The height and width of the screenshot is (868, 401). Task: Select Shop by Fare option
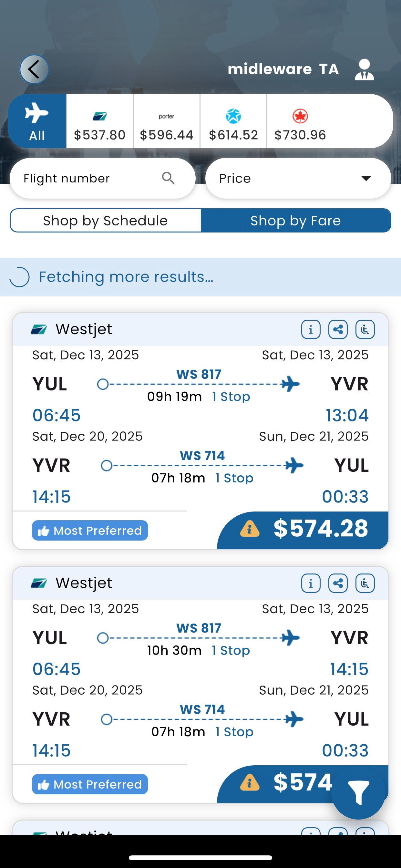[x=295, y=221]
